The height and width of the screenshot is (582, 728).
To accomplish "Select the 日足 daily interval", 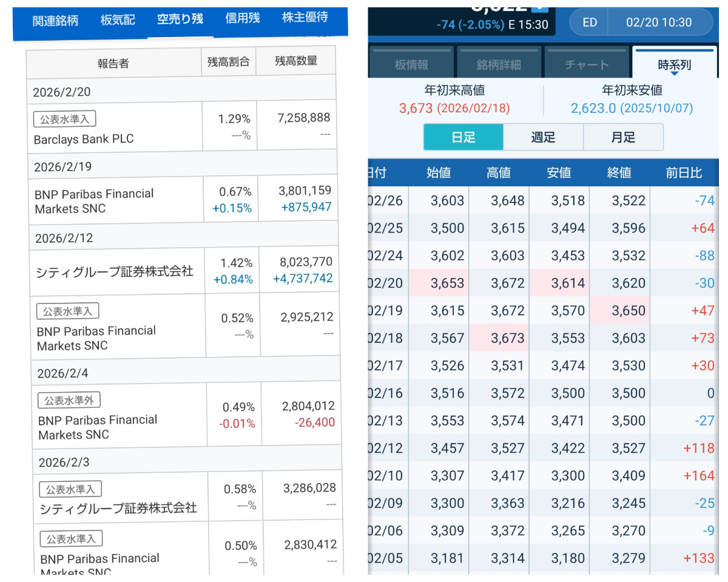I will pyautogui.click(x=463, y=137).
